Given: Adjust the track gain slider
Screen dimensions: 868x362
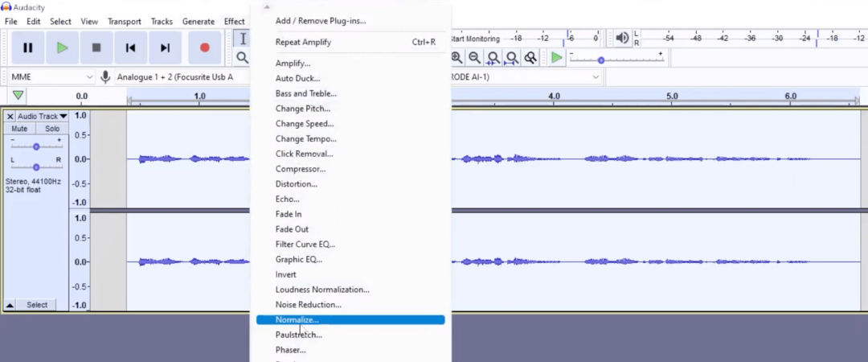Looking at the screenshot, I should 36,146.
